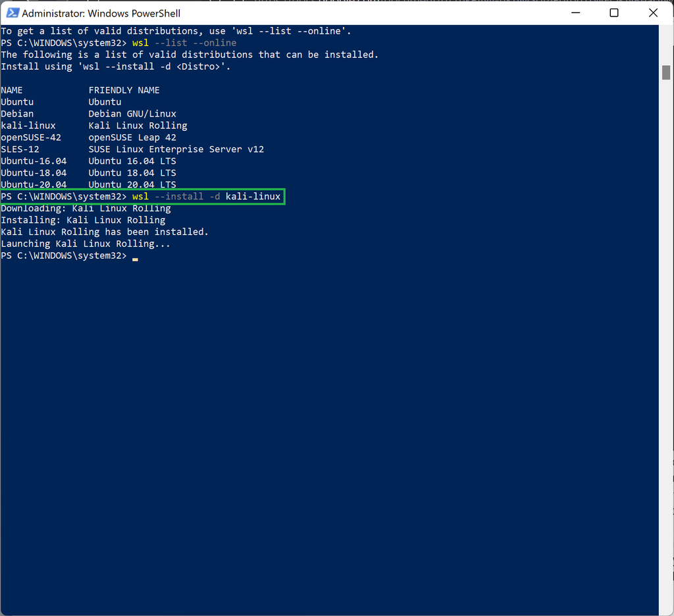
Task: Minimize the PowerShell window
Action: pyautogui.click(x=575, y=13)
